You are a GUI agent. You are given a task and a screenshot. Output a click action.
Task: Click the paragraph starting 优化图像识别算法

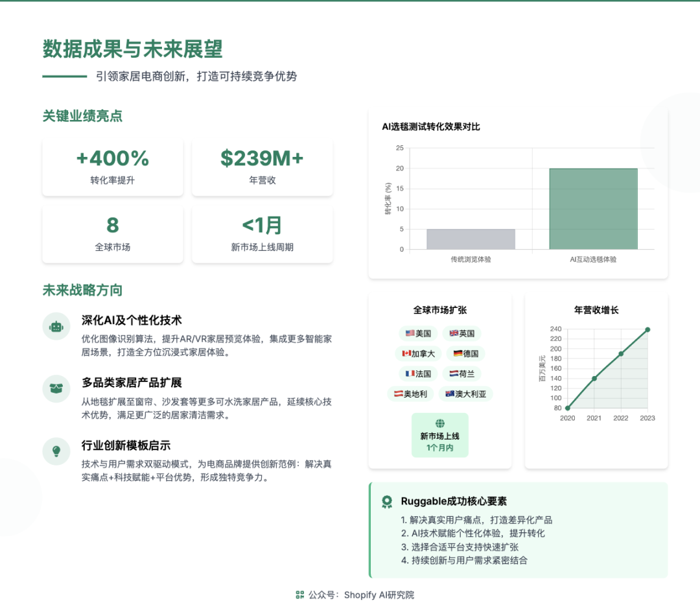point(206,346)
